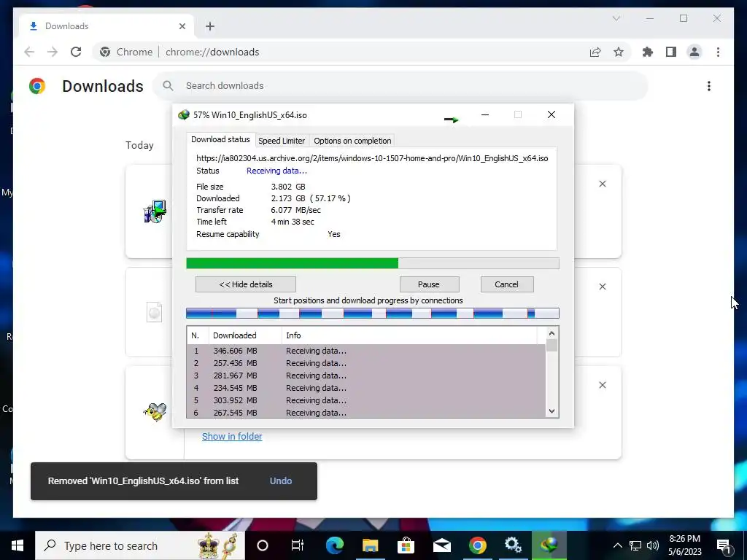Remove the bee icon download from list
The image size is (747, 560).
click(x=602, y=385)
